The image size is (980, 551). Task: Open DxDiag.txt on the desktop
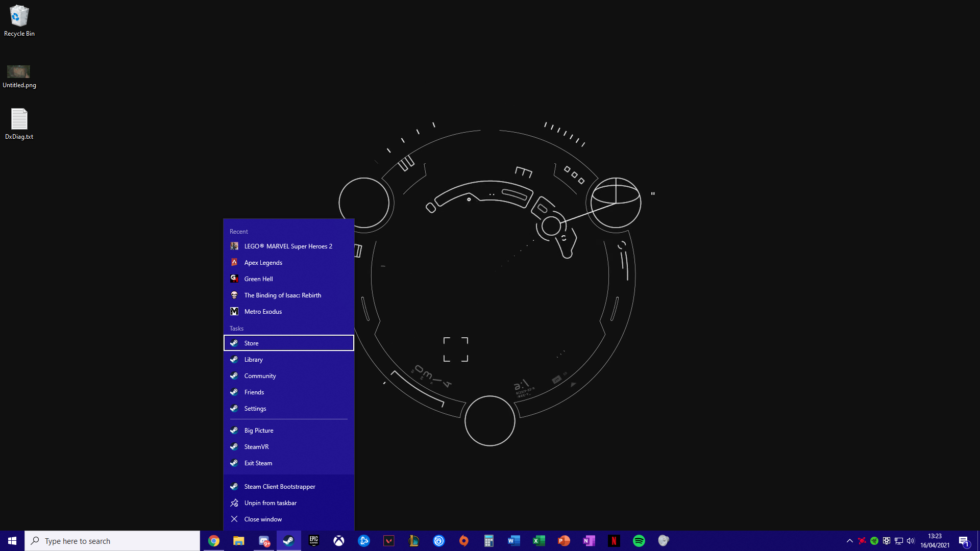pyautogui.click(x=19, y=122)
